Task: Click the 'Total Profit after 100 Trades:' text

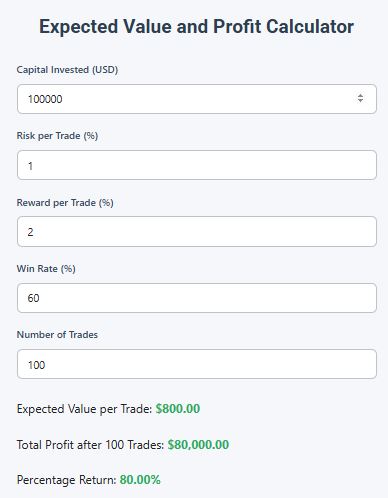Action: tap(90, 445)
